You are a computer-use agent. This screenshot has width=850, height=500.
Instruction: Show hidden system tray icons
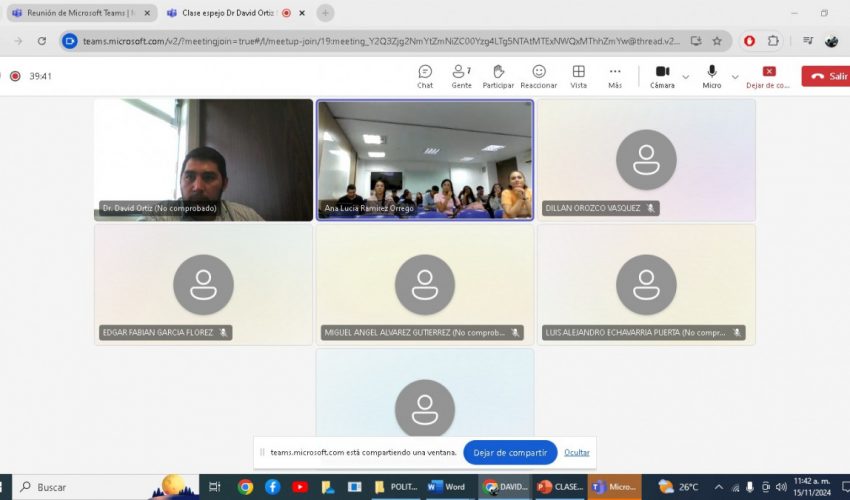tap(718, 487)
